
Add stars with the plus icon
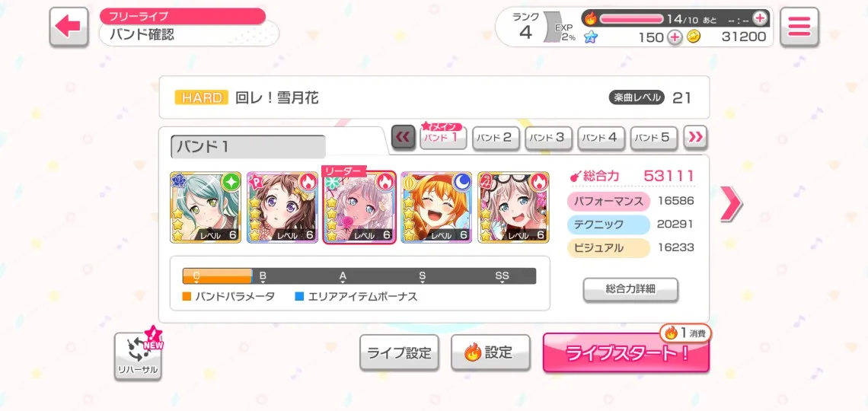point(675,37)
